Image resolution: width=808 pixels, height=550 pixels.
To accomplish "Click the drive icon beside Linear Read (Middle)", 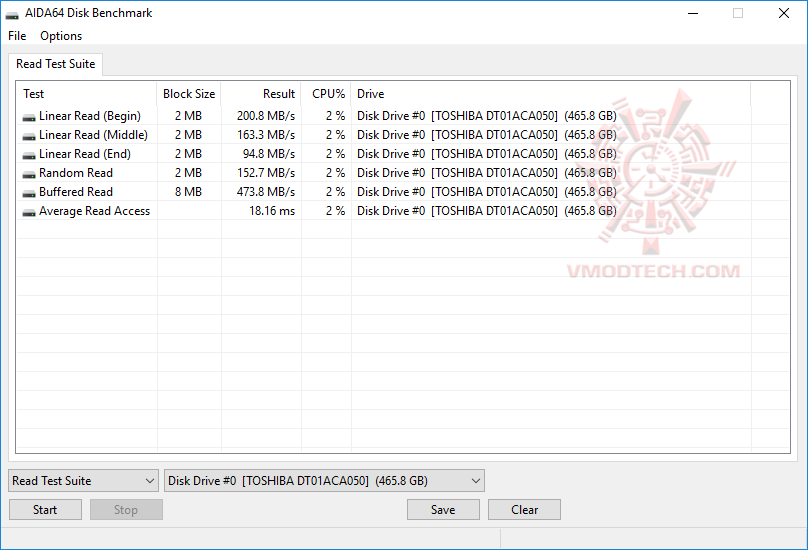I will (x=29, y=137).
